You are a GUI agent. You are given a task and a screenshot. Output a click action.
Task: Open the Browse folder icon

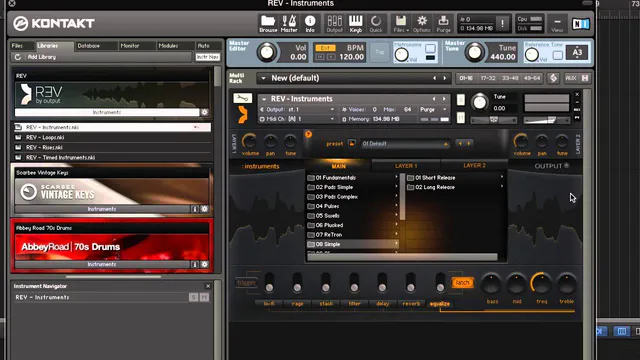coord(268,24)
